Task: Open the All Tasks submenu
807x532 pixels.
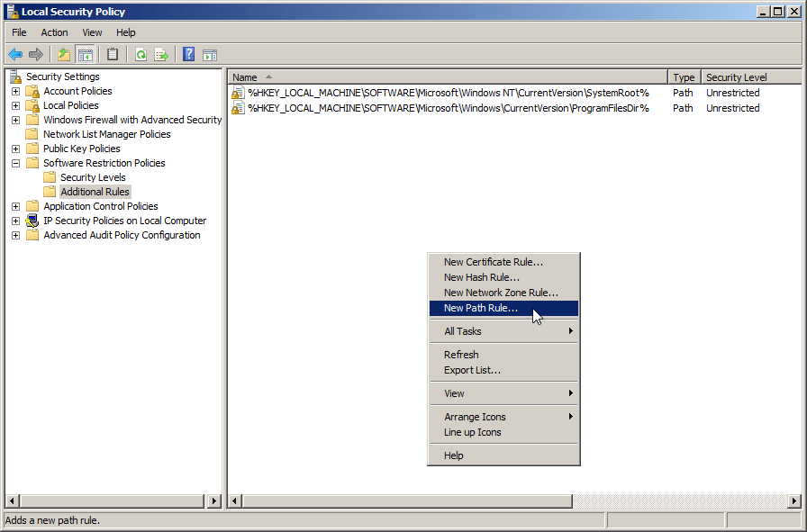Action: click(503, 331)
